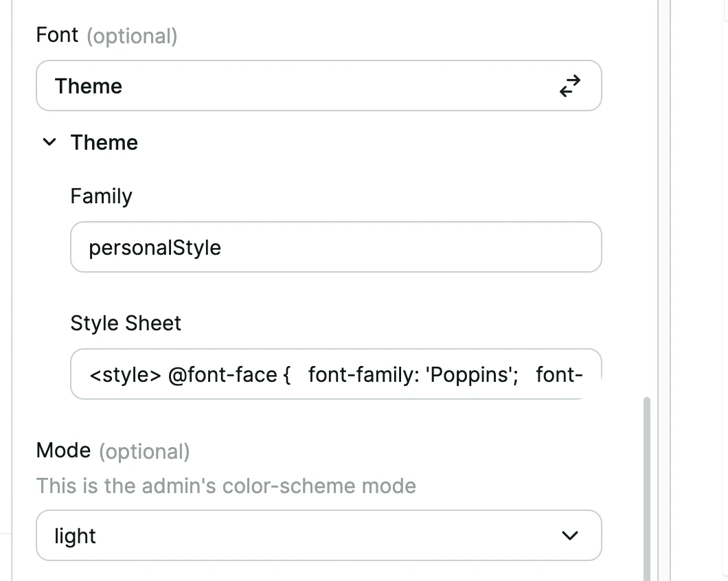Screen dimensions: 728x581
Task: Click the admin color-scheme mode description text
Action: [x=226, y=486]
